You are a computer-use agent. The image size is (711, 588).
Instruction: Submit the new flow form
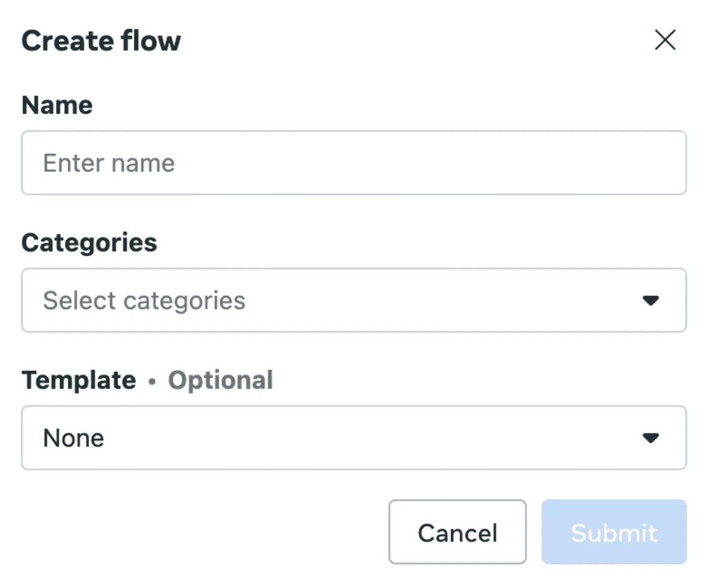click(x=613, y=533)
